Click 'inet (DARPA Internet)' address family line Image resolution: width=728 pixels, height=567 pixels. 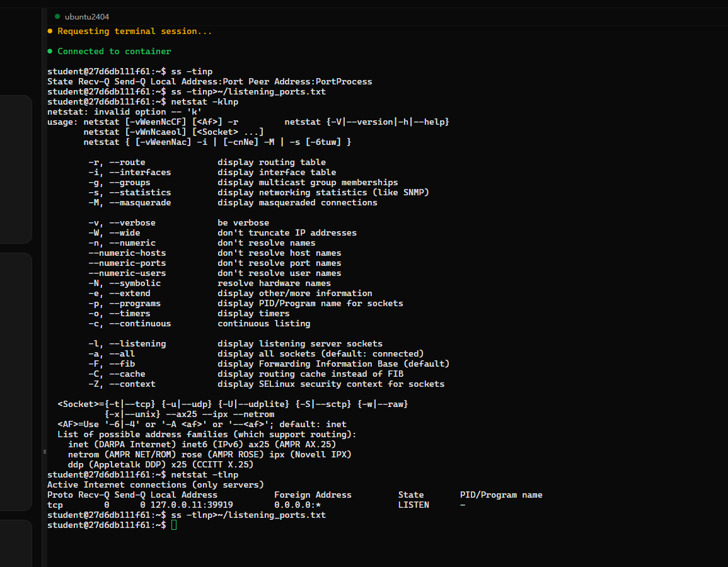click(x=202, y=445)
